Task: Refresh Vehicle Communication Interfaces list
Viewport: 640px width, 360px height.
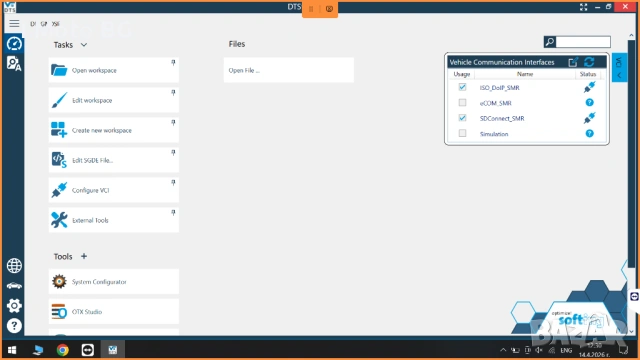Action: 589,62
